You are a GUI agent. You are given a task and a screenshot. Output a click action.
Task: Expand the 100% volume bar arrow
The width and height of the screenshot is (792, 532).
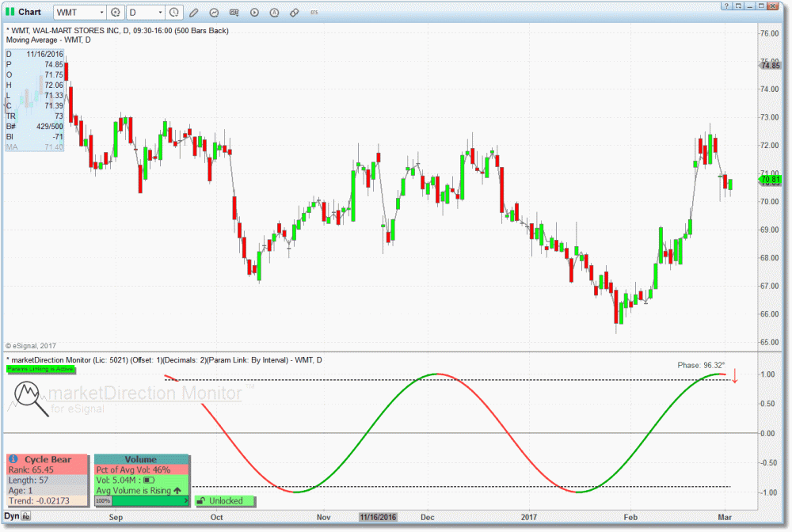click(x=185, y=501)
